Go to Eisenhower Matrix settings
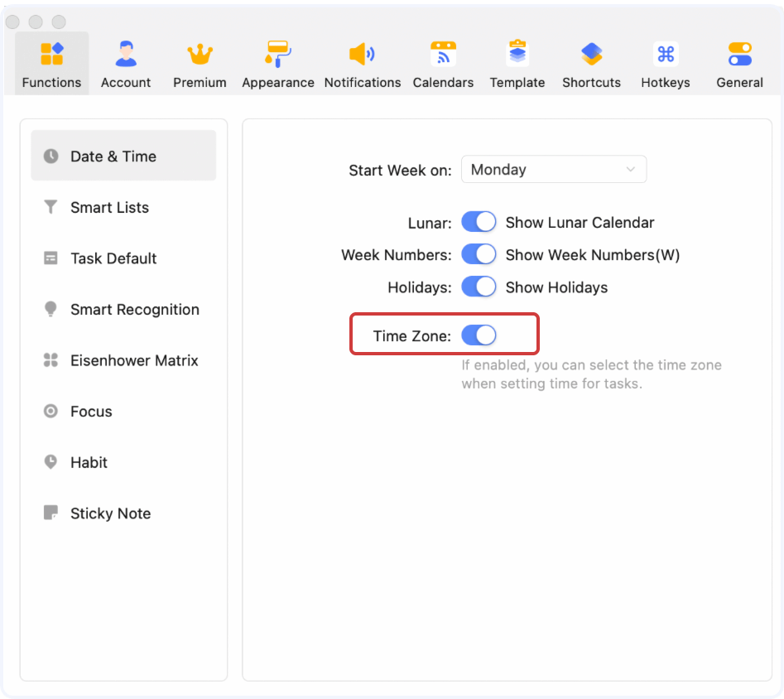The width and height of the screenshot is (784, 699). tap(134, 360)
